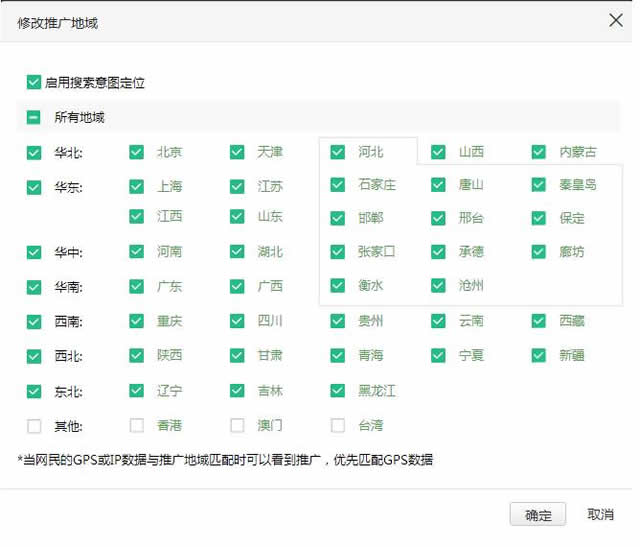Deselect the 广东 province

point(137,286)
